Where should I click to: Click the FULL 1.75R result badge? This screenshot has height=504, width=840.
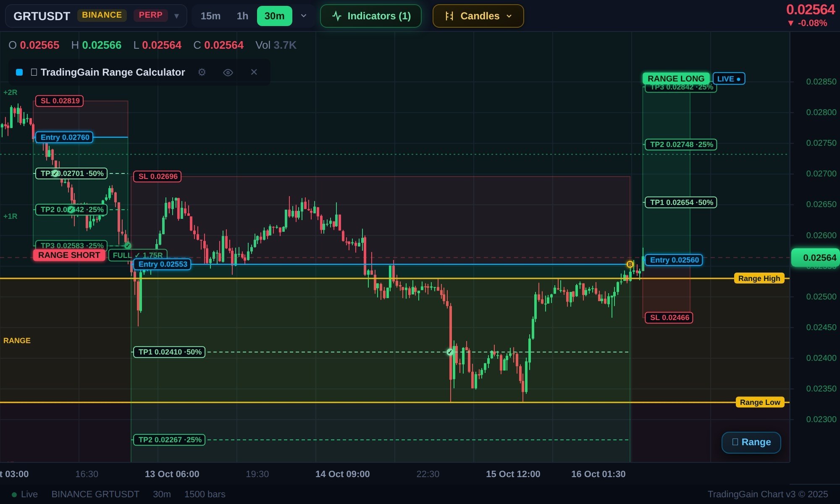(x=138, y=255)
